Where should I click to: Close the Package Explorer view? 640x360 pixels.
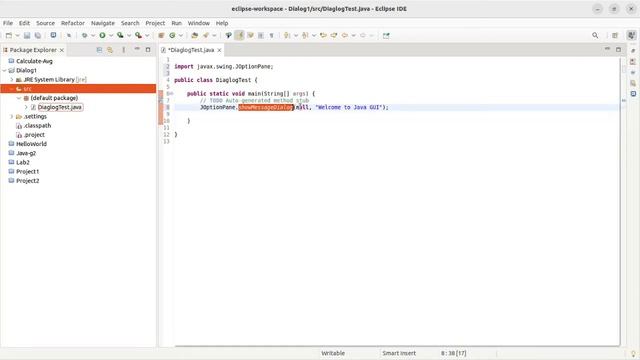point(62,50)
